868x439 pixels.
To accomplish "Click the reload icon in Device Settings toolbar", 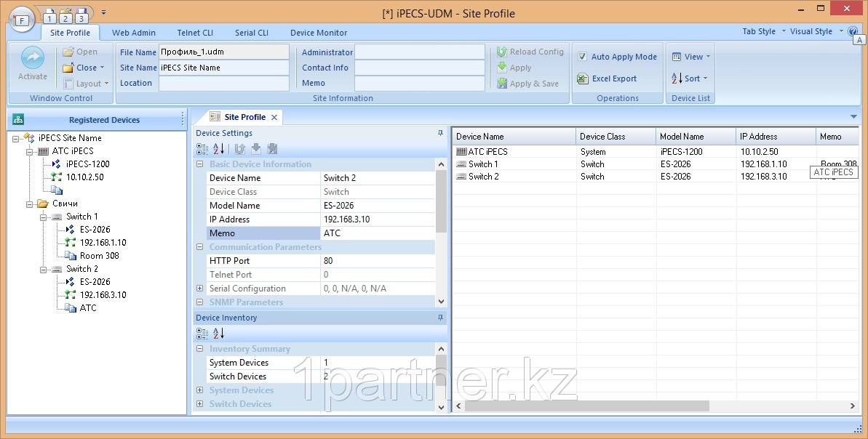I will [x=239, y=149].
